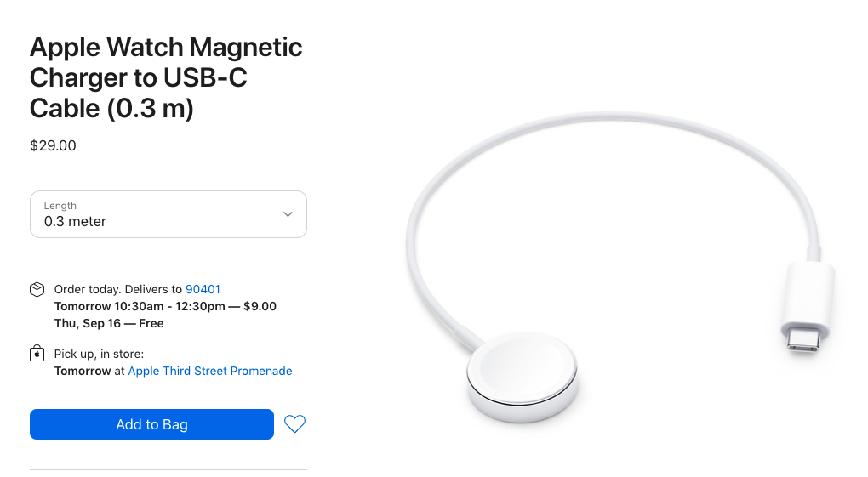Change delivery zip code 90401
The image size is (868, 477).
203,289
